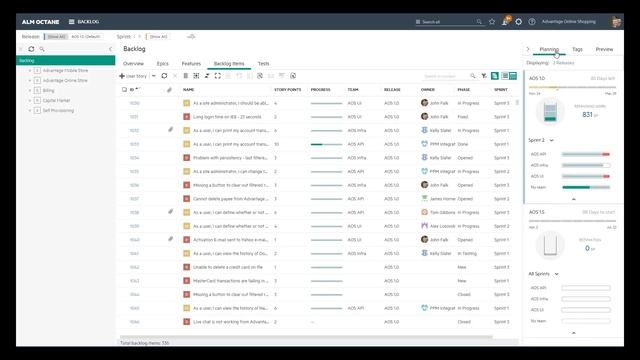640x360 pixels.
Task: Switch to the Features tab
Action: [191, 64]
